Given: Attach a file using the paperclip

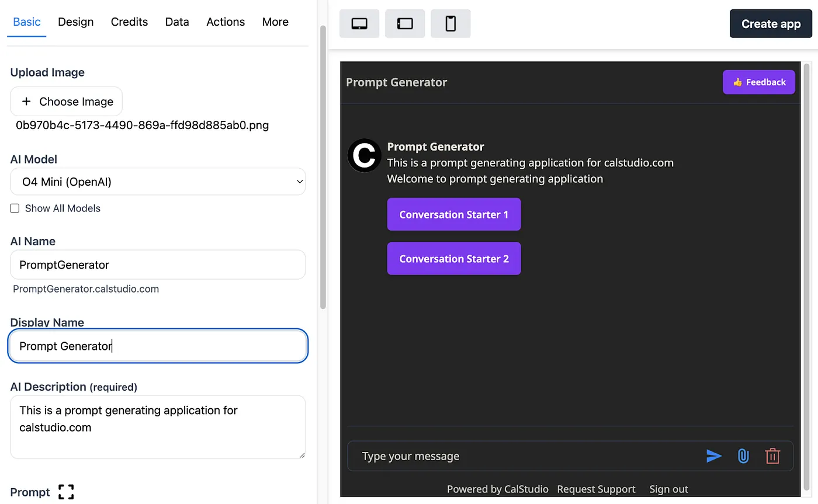Looking at the screenshot, I should 743,456.
